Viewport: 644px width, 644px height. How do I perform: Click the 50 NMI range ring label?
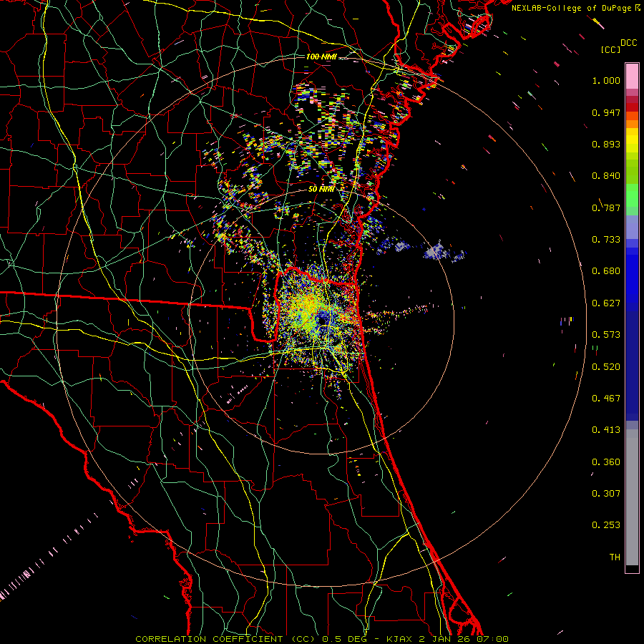321,189
